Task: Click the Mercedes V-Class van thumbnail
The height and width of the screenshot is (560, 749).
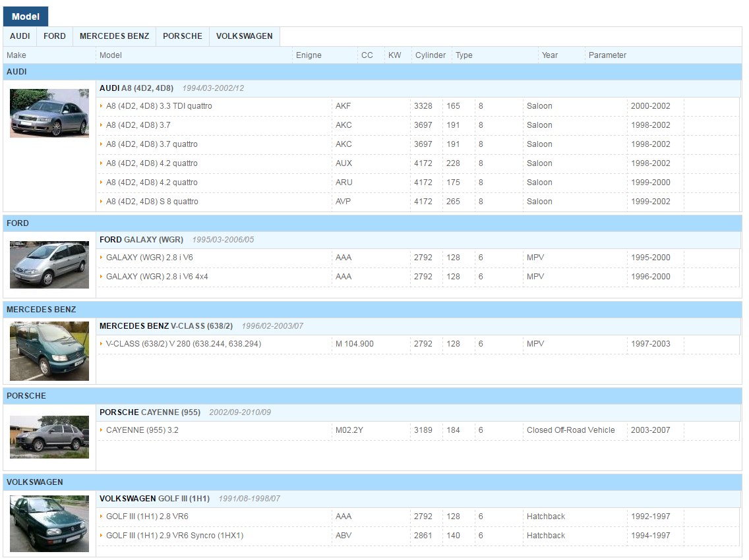Action: click(49, 351)
